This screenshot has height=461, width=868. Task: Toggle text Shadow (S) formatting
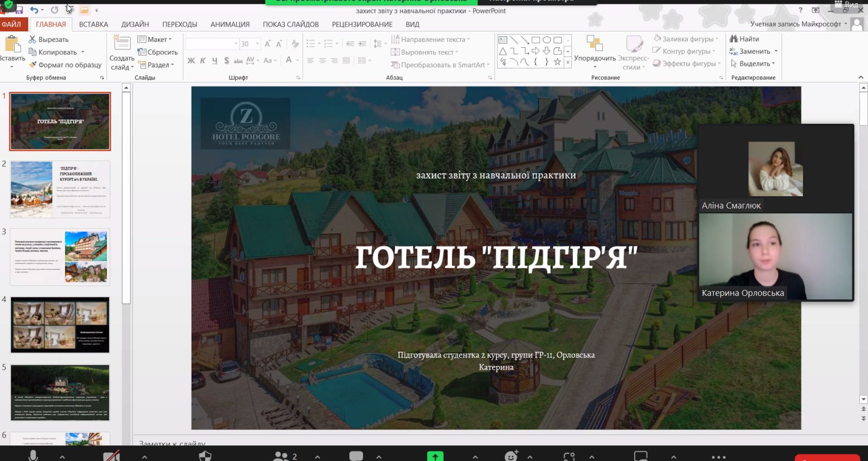pos(226,60)
